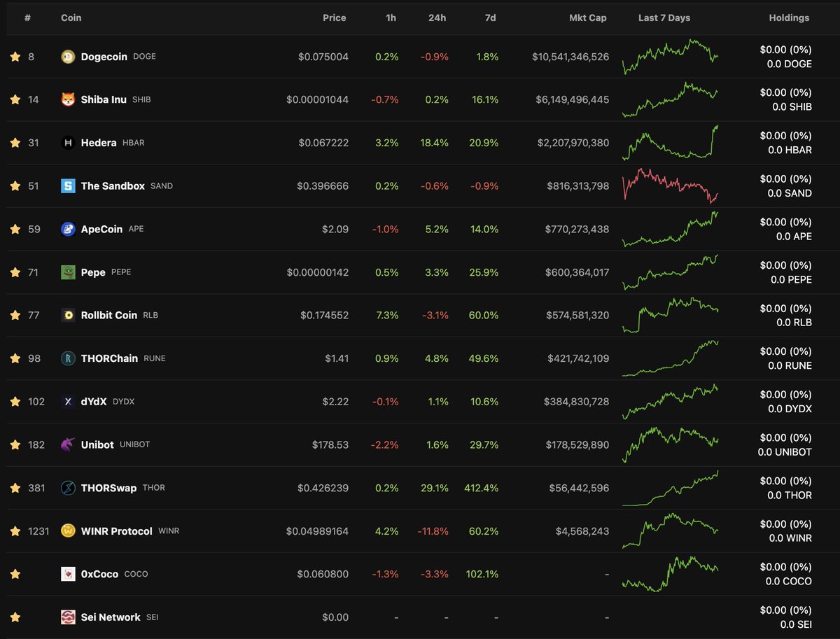
Task: Click the $178.53 Unibot price
Action: pyautogui.click(x=330, y=444)
